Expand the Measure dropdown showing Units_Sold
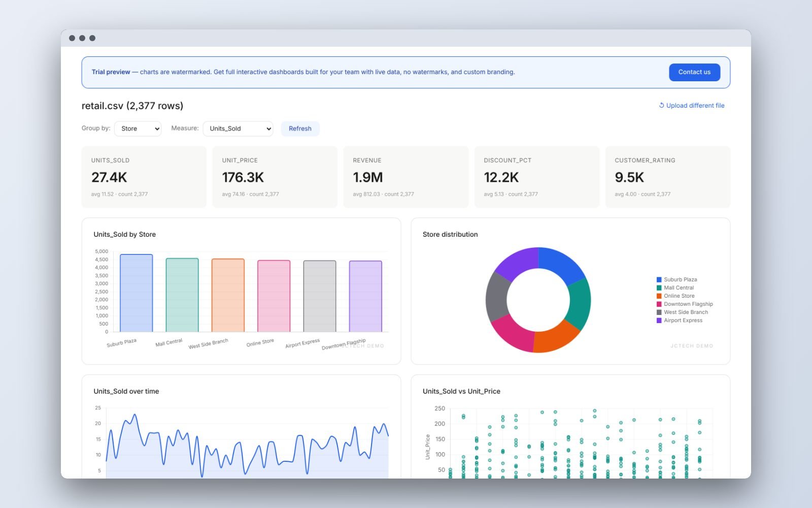 [238, 129]
